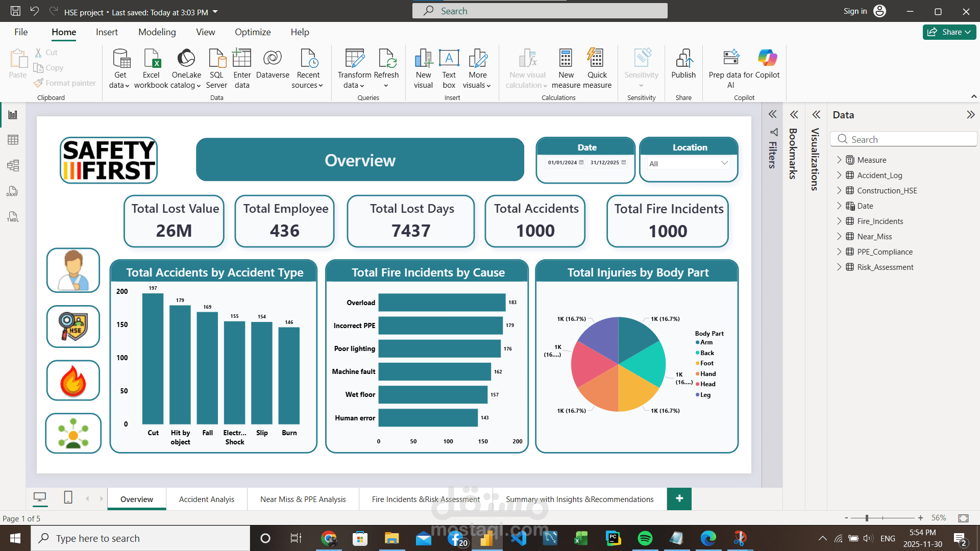Switch to Mobile layout view
Screen dimensions: 980x551
(67, 497)
